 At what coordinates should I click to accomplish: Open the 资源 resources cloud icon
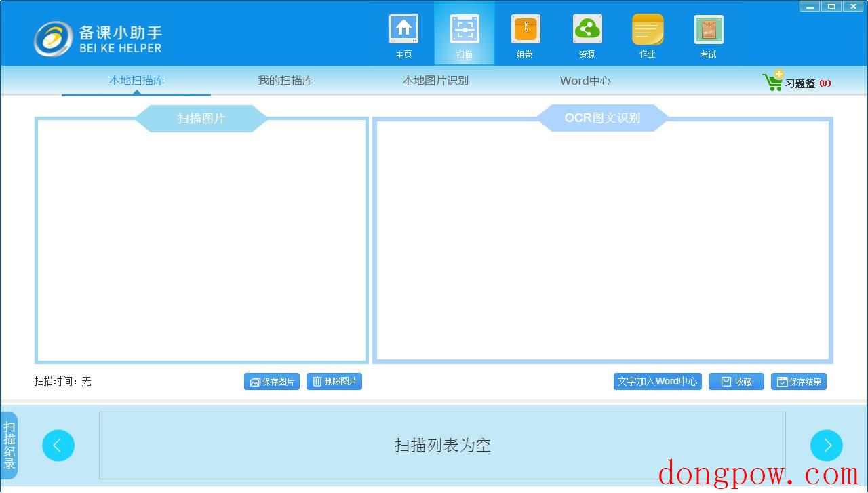[587, 36]
